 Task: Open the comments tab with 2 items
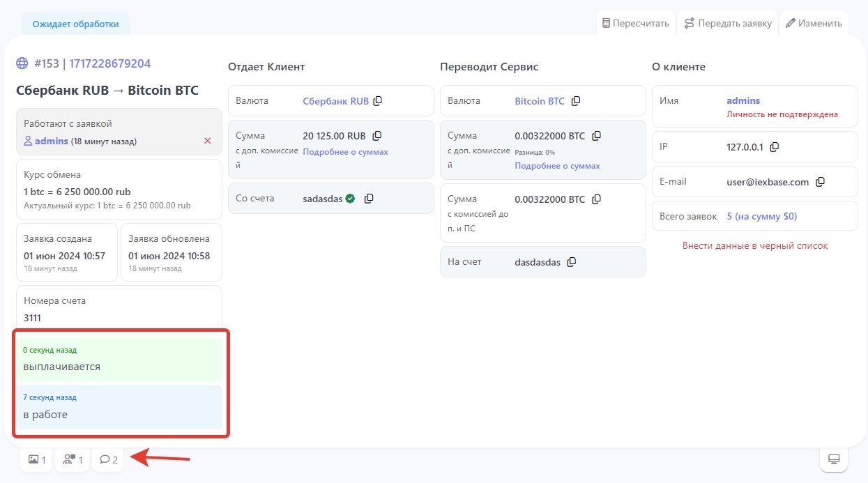108,459
